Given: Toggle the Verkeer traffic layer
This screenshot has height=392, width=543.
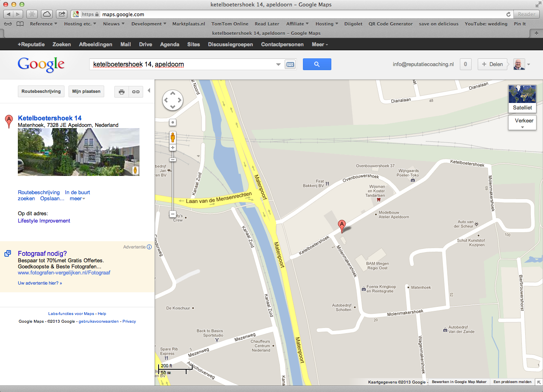Looking at the screenshot, I should (x=522, y=122).
